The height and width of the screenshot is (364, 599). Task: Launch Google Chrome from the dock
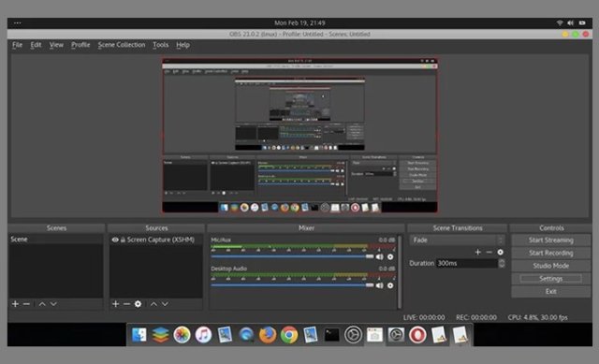[x=289, y=335]
